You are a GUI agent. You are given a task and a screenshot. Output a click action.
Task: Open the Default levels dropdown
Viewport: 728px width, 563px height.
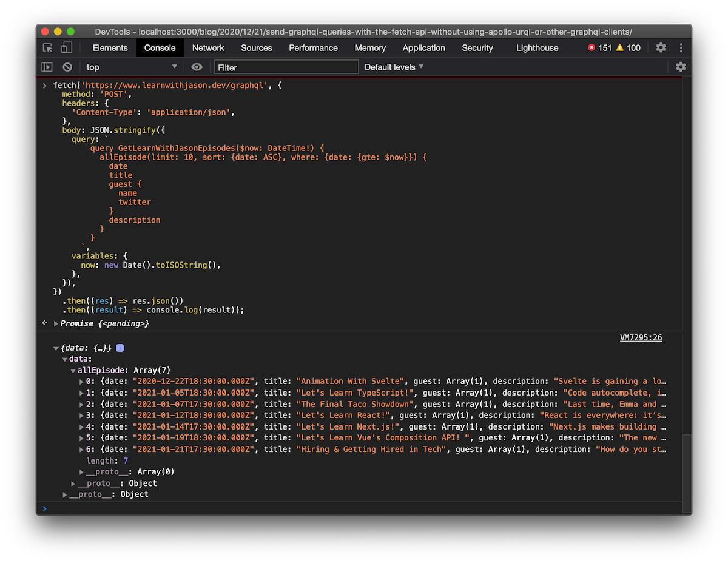(x=393, y=67)
